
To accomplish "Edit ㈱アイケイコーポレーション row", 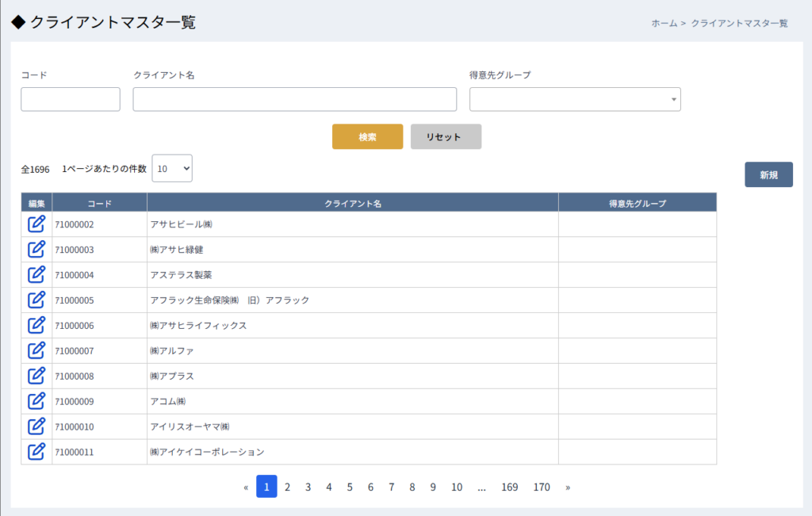I will (x=36, y=452).
